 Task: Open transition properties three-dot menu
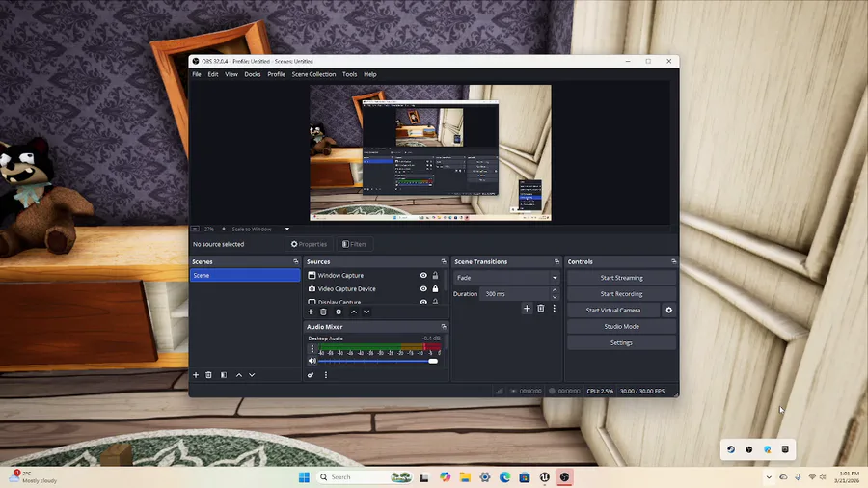pyautogui.click(x=555, y=309)
